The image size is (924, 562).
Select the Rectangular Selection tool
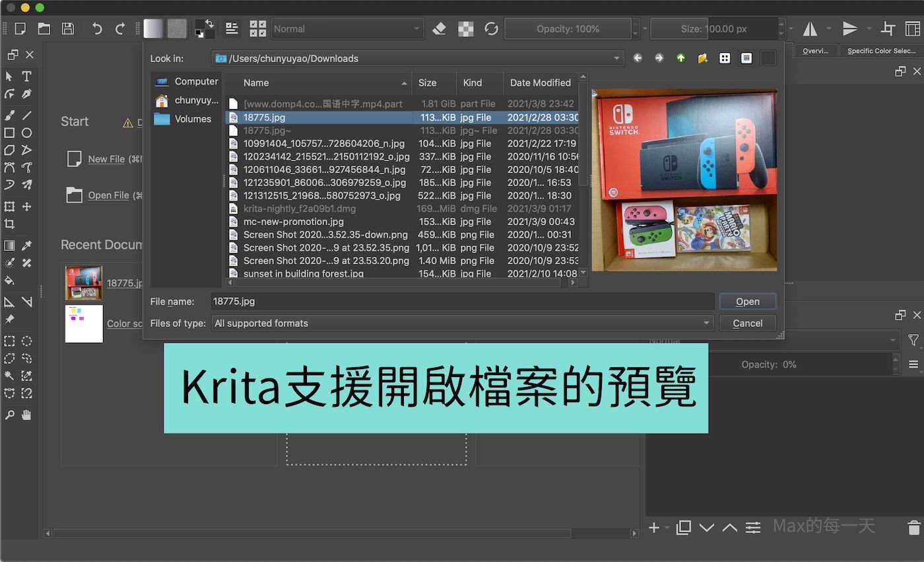[9, 341]
